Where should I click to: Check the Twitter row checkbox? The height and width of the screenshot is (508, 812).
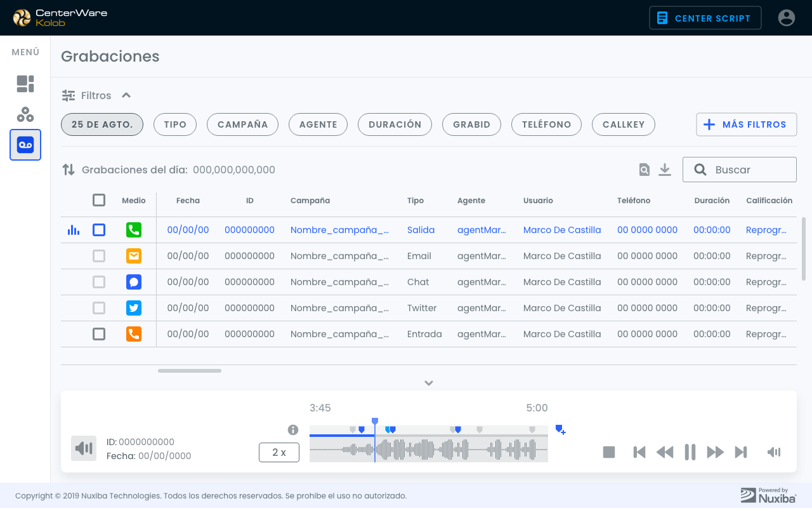point(99,308)
